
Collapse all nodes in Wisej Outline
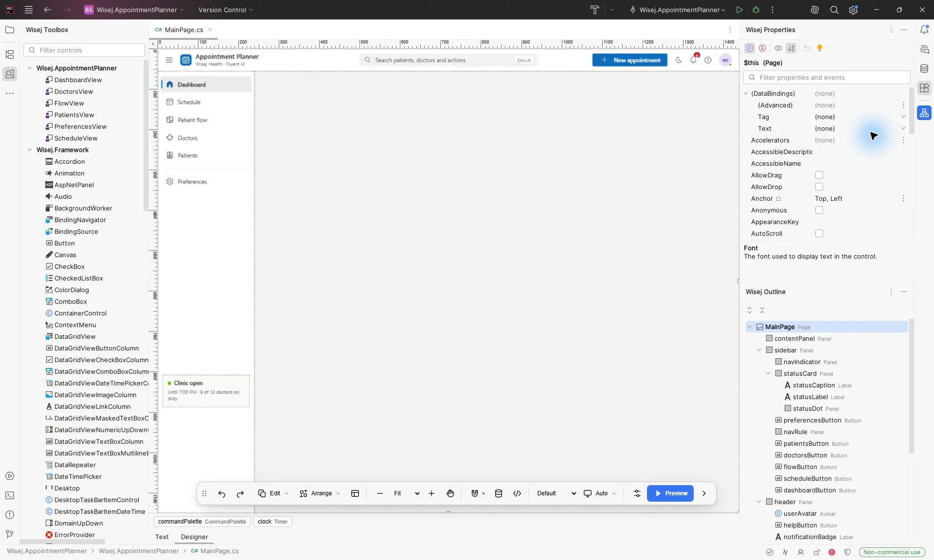click(x=762, y=310)
